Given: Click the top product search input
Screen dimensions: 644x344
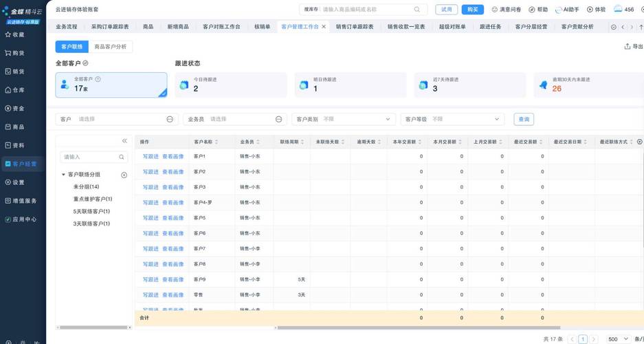Looking at the screenshot, I should pos(366,10).
